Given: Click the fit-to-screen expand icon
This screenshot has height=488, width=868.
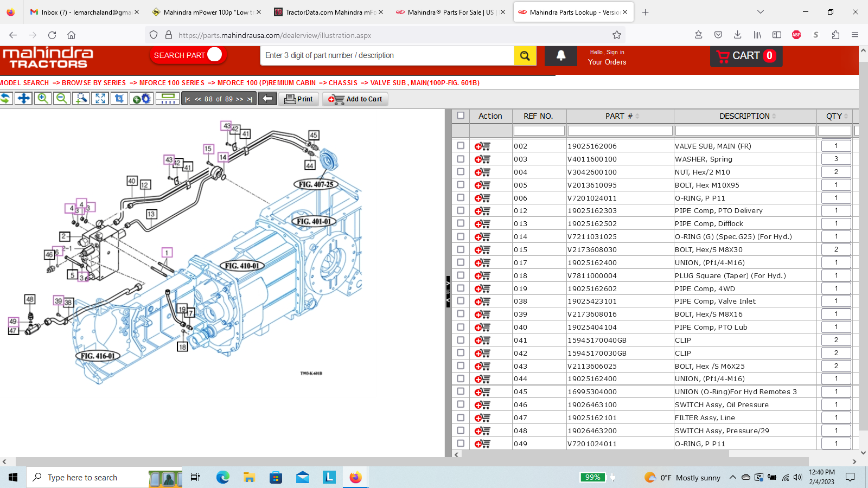Looking at the screenshot, I should coord(100,98).
